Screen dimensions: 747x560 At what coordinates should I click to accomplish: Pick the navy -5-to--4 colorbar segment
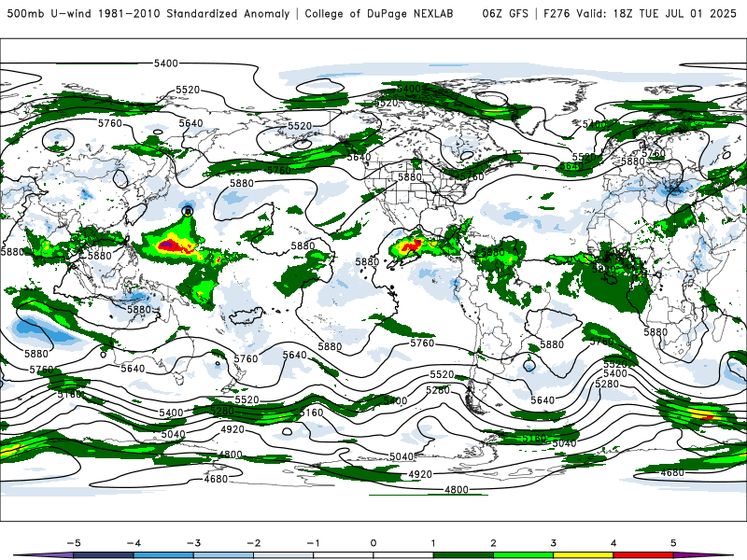tap(104, 555)
